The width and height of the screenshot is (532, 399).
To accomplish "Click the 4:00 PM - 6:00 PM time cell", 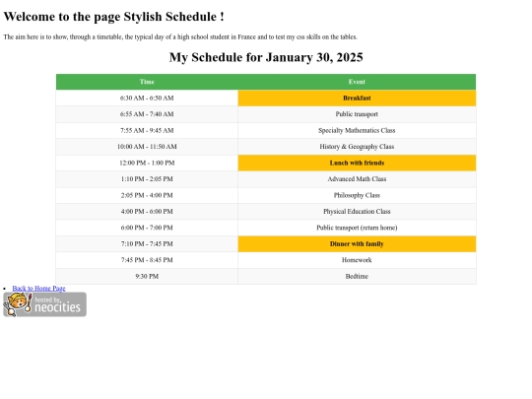I will [147, 212].
